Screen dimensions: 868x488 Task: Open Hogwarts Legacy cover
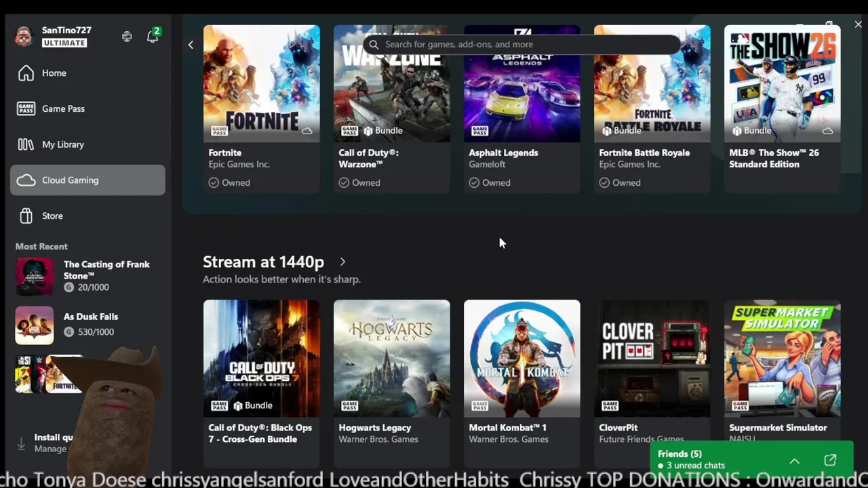[x=391, y=359]
